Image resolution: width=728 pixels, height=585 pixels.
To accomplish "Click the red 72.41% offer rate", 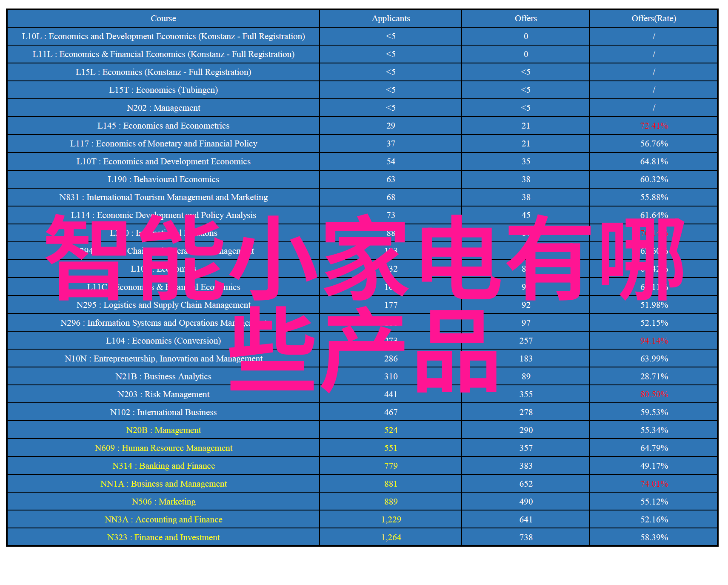I will pos(654,126).
